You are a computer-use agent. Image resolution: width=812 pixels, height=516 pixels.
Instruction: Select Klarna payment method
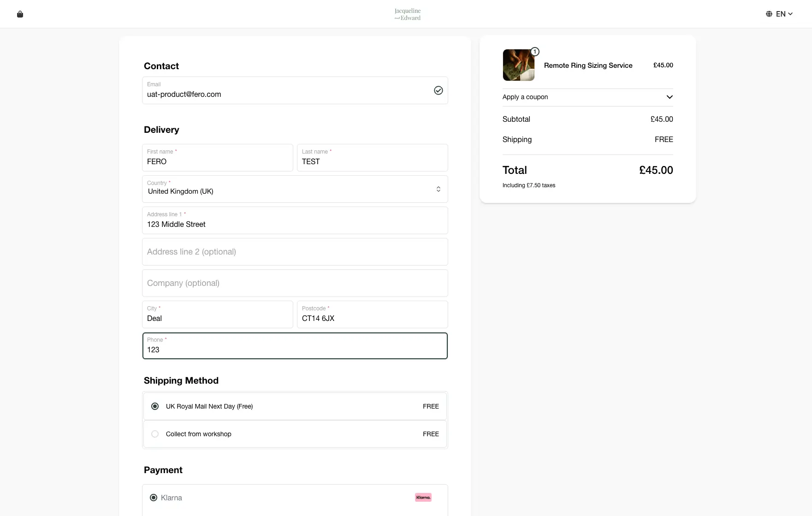[154, 498]
